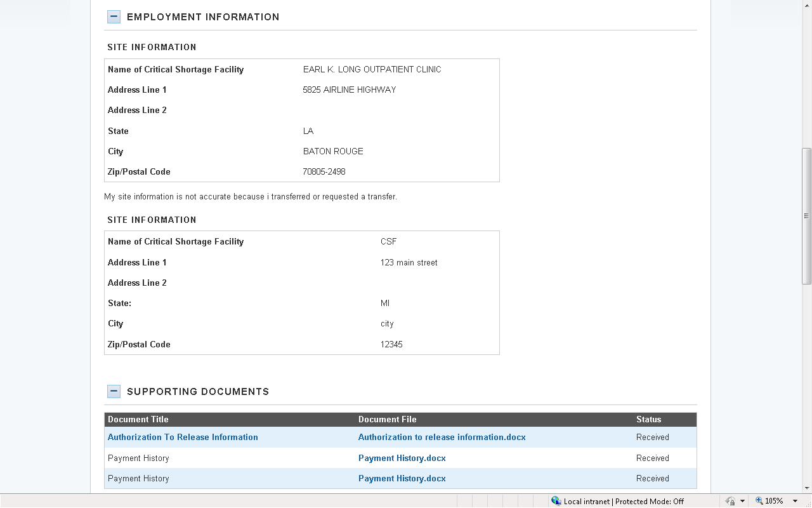The width and height of the screenshot is (812, 508).
Task: Click the SUPPORTING DOCUMENTS heading
Action: 198,392
